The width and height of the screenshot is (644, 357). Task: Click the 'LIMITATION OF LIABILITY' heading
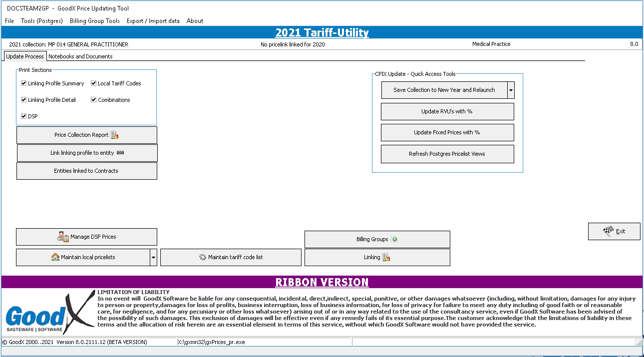[x=133, y=292]
